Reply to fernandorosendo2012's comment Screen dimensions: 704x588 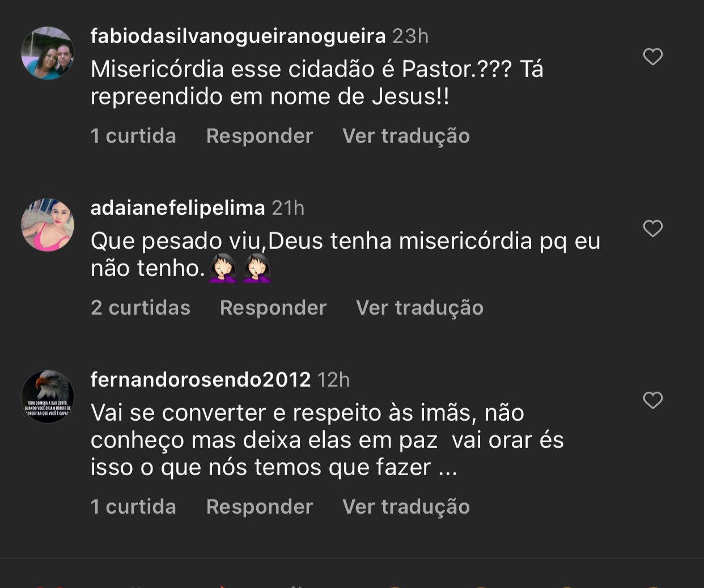pos(259,506)
